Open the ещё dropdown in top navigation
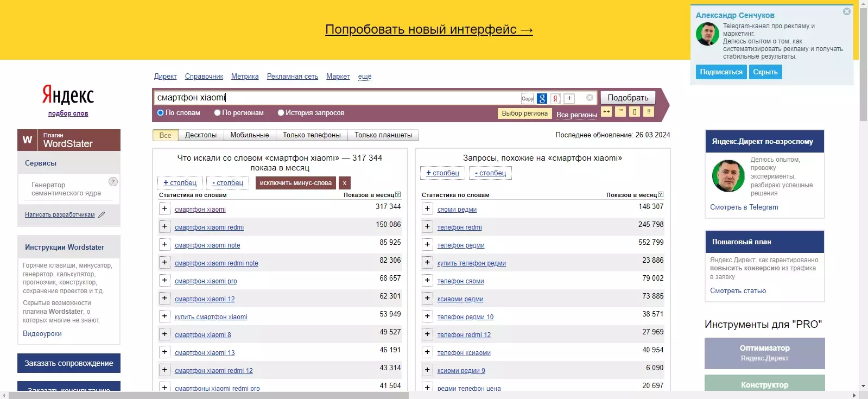 coord(365,77)
